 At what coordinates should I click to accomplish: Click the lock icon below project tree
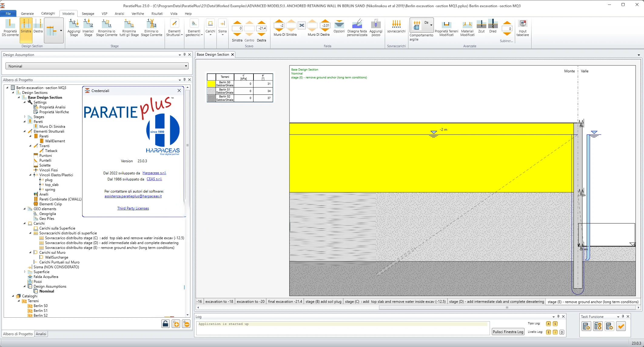165,324
